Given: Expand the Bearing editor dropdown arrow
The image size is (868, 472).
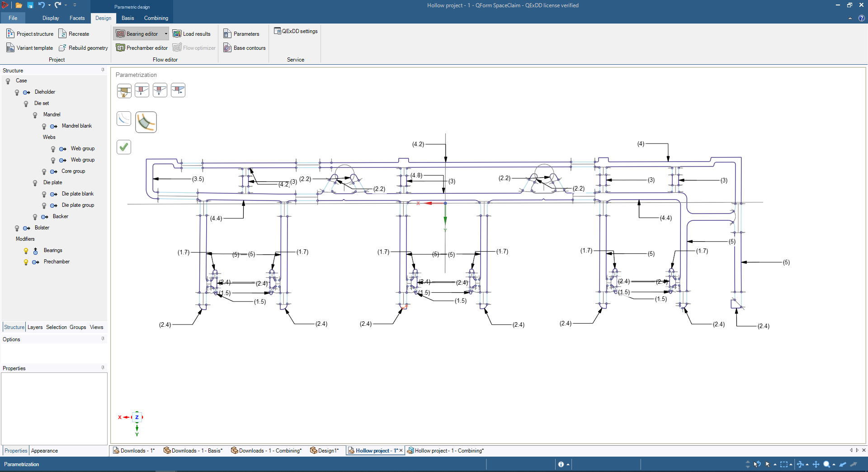Looking at the screenshot, I should 166,34.
